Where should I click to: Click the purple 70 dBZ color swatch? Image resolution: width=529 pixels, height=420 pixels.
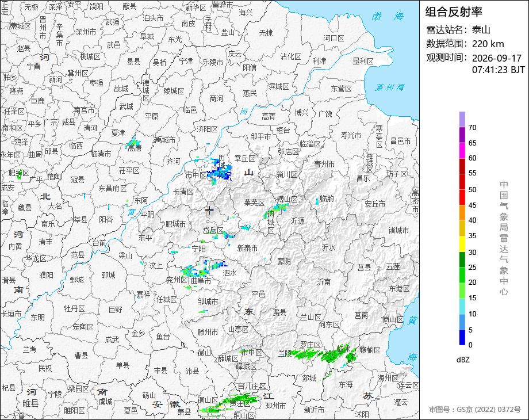462,119
